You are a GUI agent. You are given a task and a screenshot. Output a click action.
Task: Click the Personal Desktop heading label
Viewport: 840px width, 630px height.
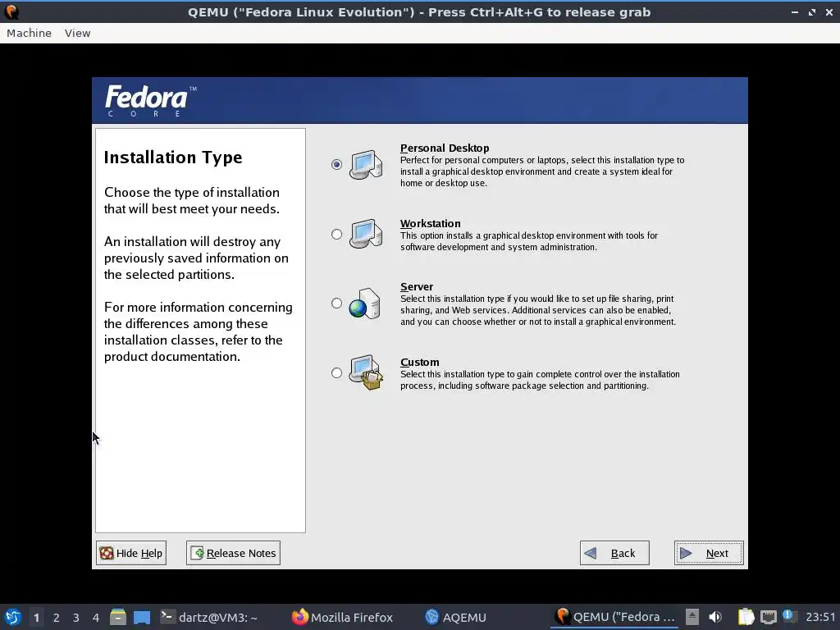(445, 148)
